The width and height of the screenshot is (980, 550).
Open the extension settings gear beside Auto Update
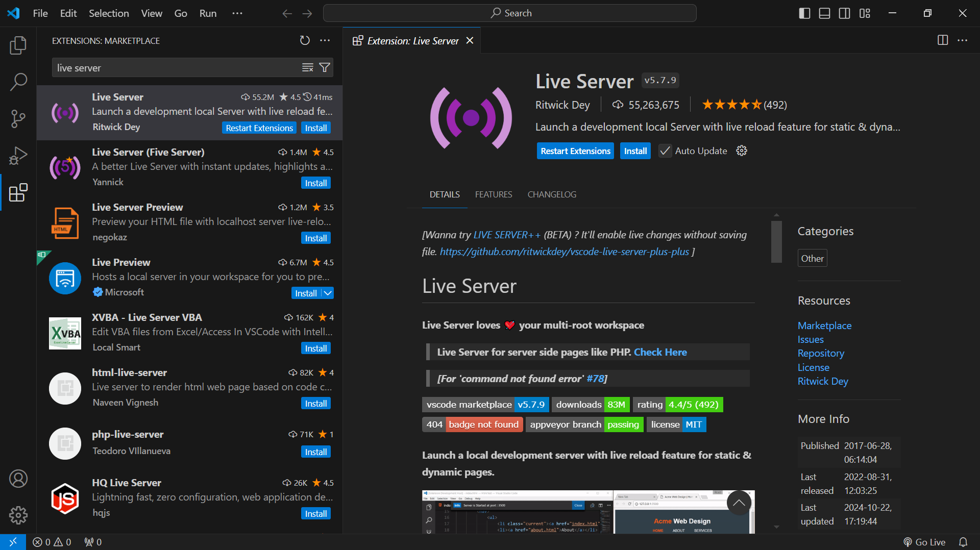(742, 151)
